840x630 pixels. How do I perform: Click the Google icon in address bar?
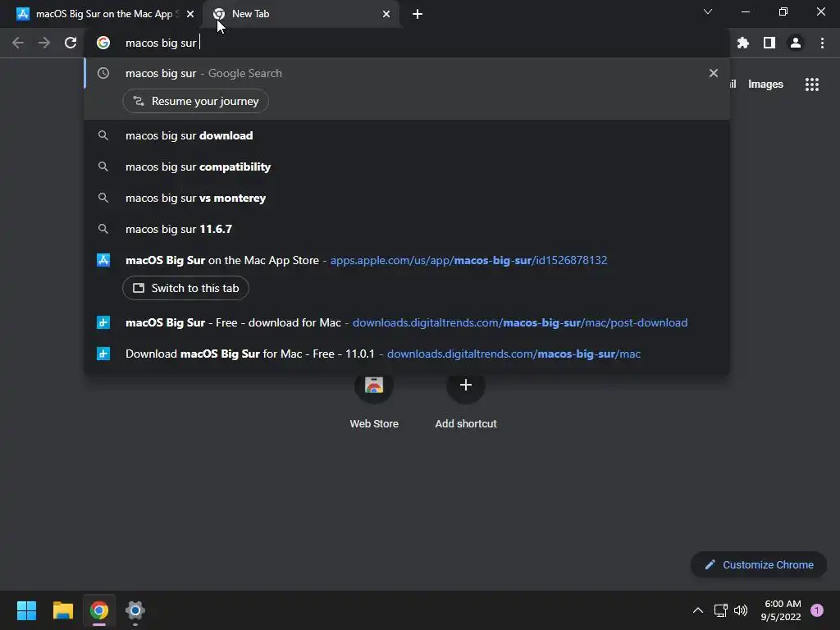[103, 43]
